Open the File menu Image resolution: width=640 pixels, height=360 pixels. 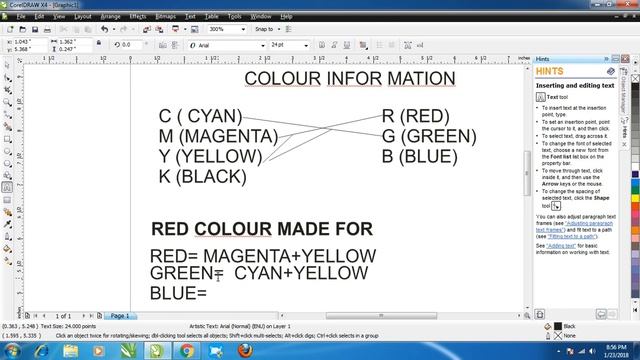click(x=21, y=16)
